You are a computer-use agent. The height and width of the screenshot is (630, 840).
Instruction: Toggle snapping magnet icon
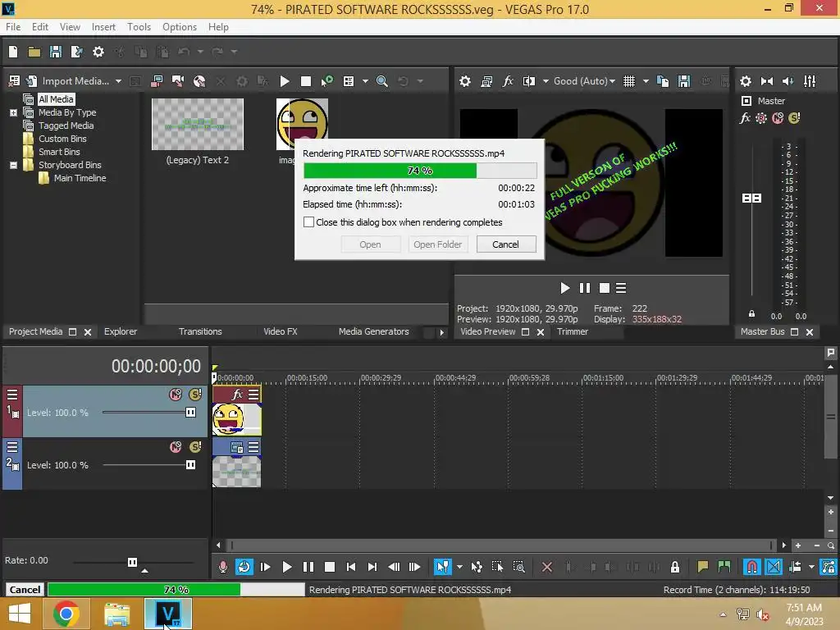coord(751,567)
